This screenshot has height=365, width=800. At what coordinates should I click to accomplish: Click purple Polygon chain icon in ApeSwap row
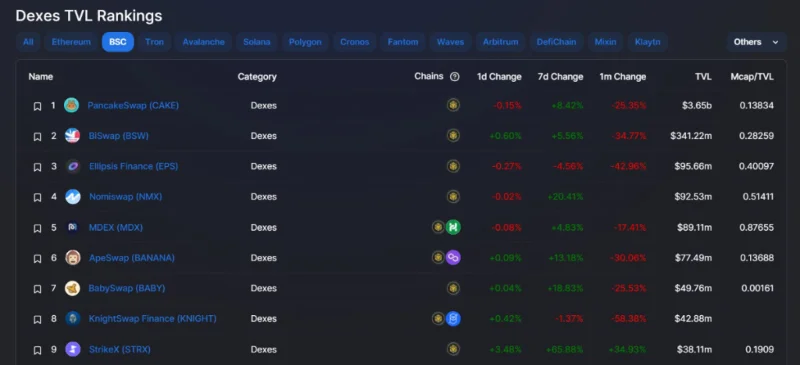click(453, 257)
